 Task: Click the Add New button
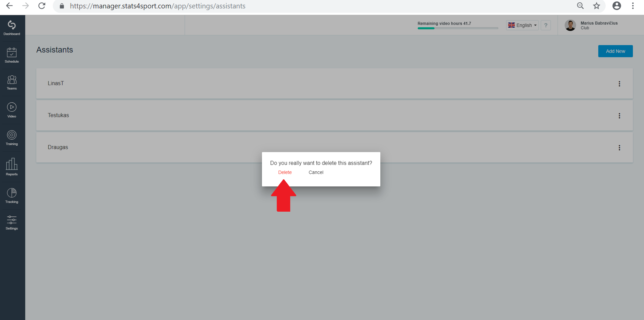(x=615, y=51)
